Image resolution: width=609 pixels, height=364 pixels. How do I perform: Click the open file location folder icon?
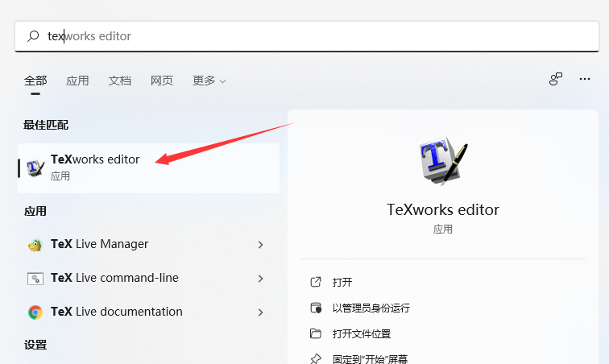(x=316, y=333)
